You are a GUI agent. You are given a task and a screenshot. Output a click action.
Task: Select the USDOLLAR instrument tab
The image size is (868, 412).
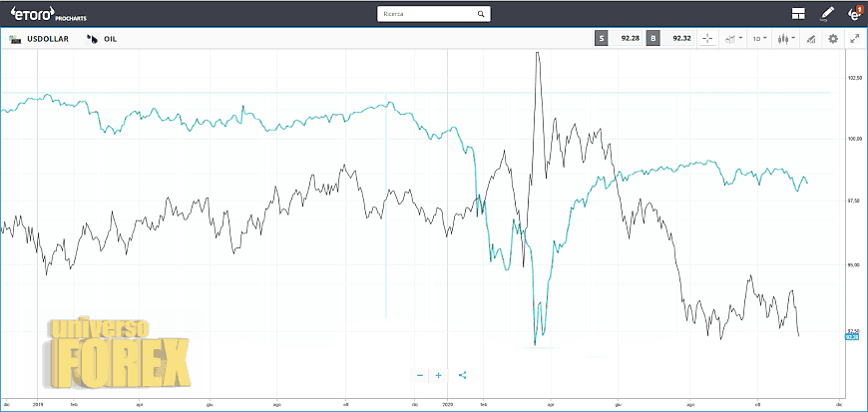point(44,39)
